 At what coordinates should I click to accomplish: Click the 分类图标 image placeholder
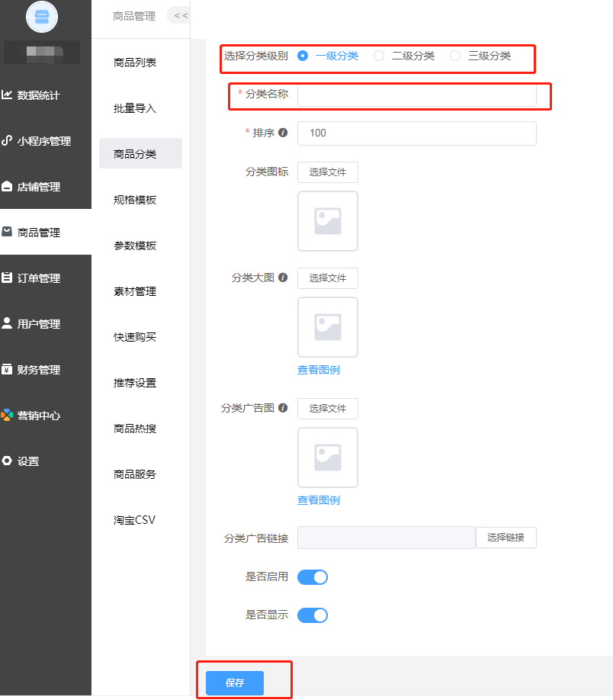point(328,221)
